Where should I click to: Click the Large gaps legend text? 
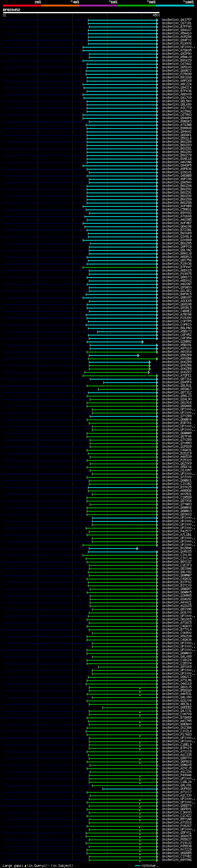[x=38, y=865]
